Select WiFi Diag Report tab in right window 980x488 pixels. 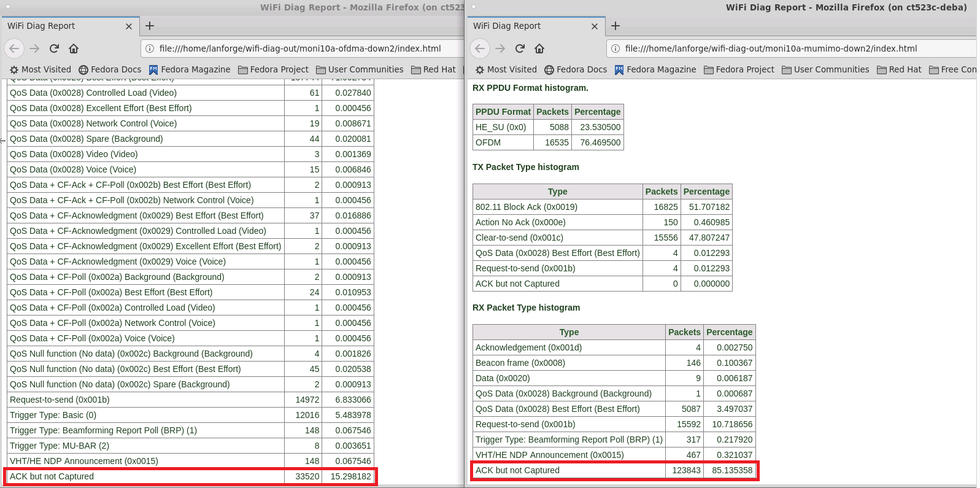click(x=536, y=26)
